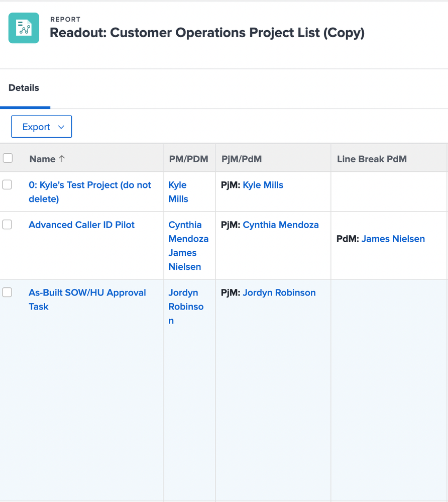Image resolution: width=448 pixels, height=502 pixels.
Task: Click James Nielsen link in Line Break PdM
Action: pyautogui.click(x=393, y=239)
